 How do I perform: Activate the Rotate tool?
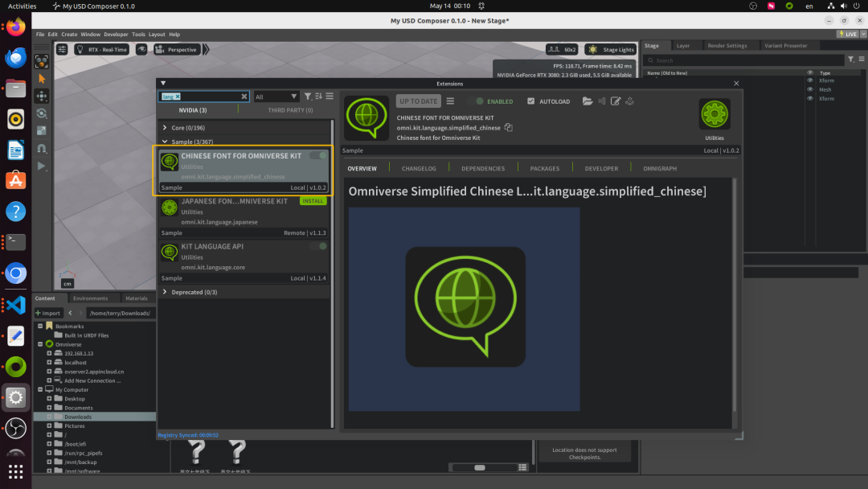(x=42, y=113)
